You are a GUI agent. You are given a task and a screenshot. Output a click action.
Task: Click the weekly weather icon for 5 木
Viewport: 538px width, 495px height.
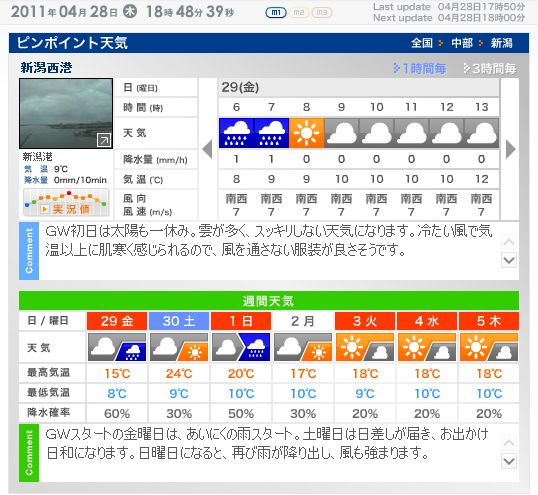click(x=489, y=347)
